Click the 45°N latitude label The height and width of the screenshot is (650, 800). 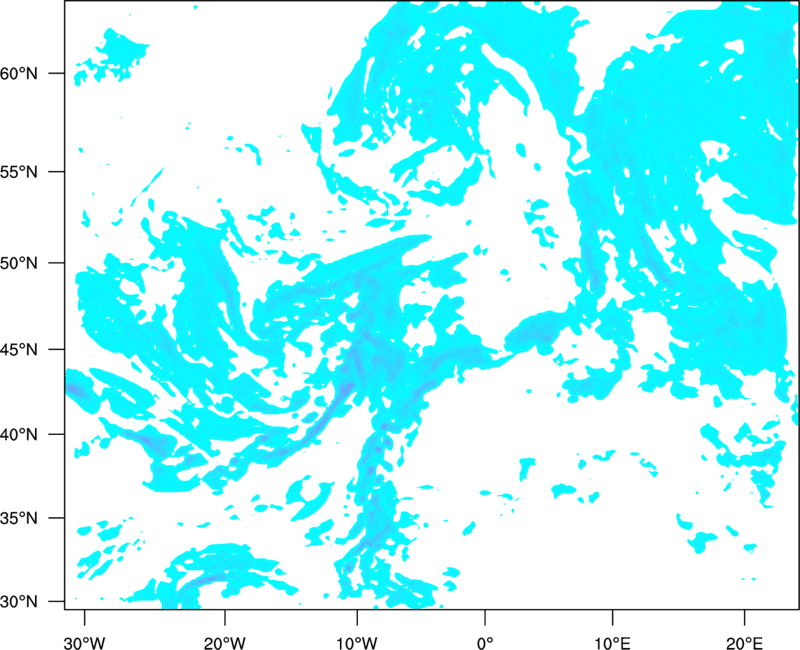coord(19,350)
